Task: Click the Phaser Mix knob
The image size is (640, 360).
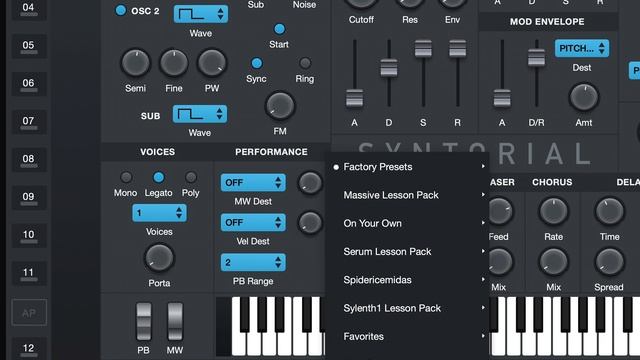Action: click(500, 262)
